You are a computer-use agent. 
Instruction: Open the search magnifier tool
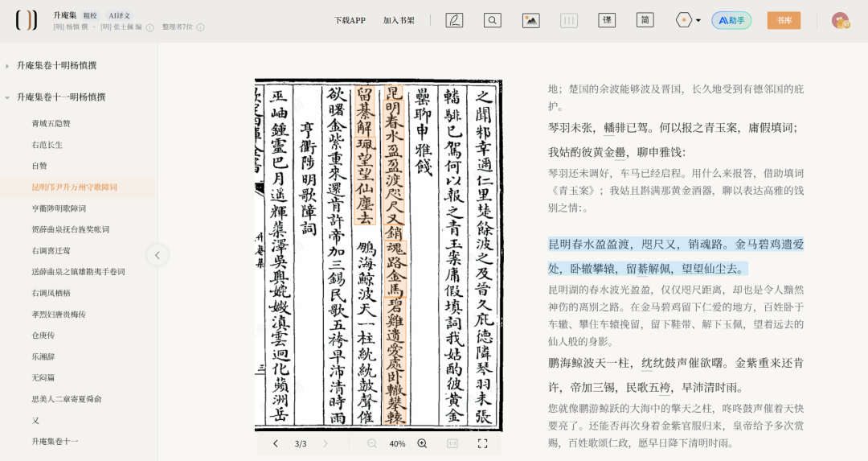(492, 20)
